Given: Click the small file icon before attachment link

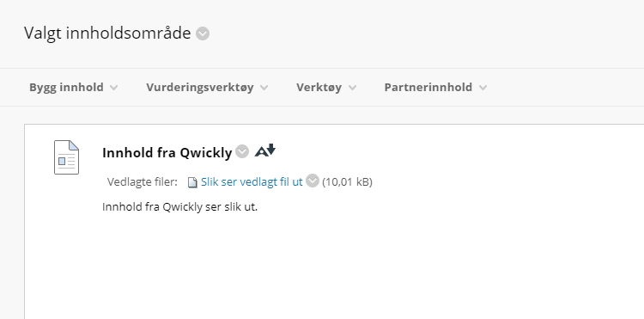Looking at the screenshot, I should [192, 182].
